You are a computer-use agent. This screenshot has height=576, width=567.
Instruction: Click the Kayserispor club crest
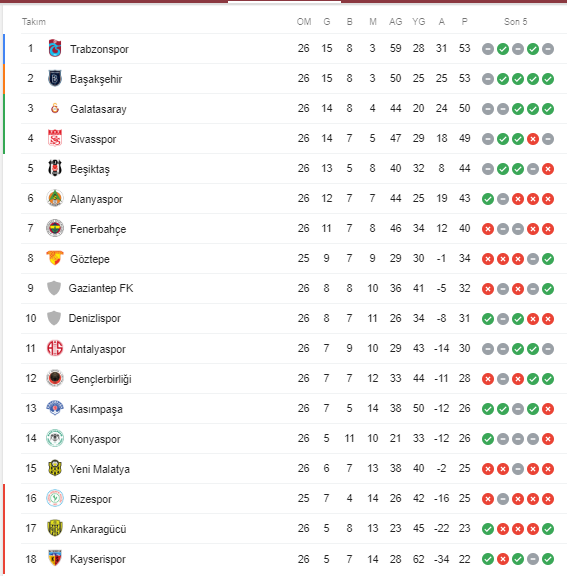point(55,558)
